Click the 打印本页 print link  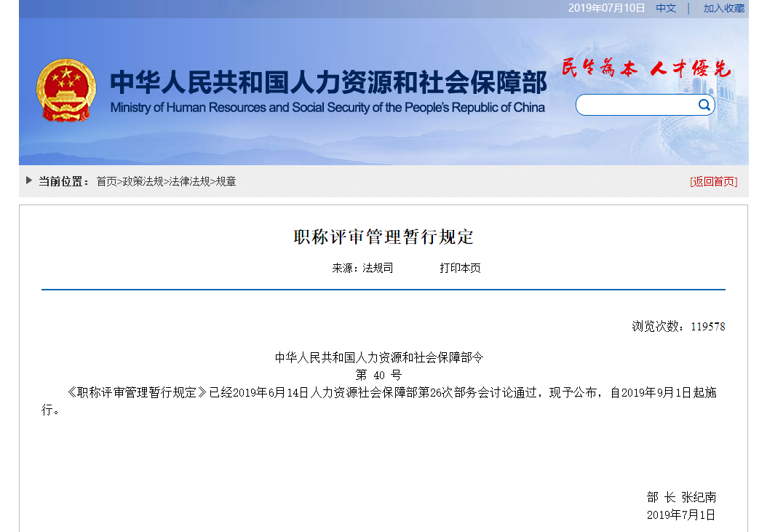click(x=460, y=268)
